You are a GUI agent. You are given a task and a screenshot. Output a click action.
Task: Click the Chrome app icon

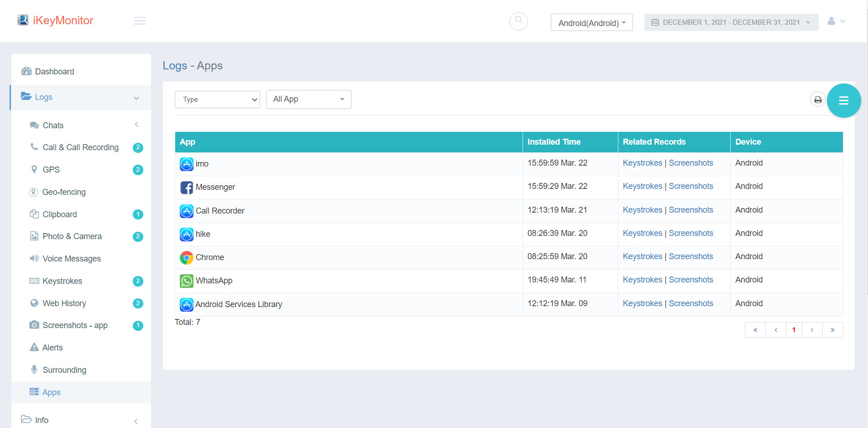click(186, 258)
